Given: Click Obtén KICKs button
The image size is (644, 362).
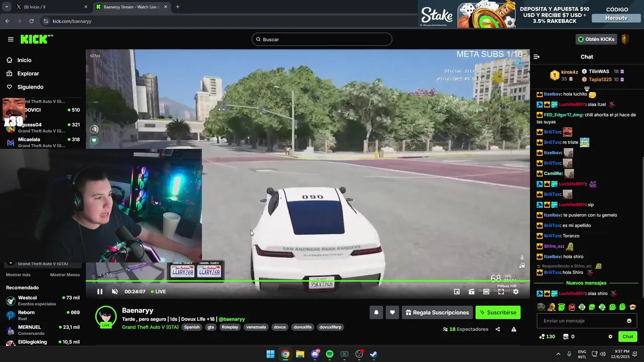Looking at the screenshot, I should pyautogui.click(x=596, y=39).
